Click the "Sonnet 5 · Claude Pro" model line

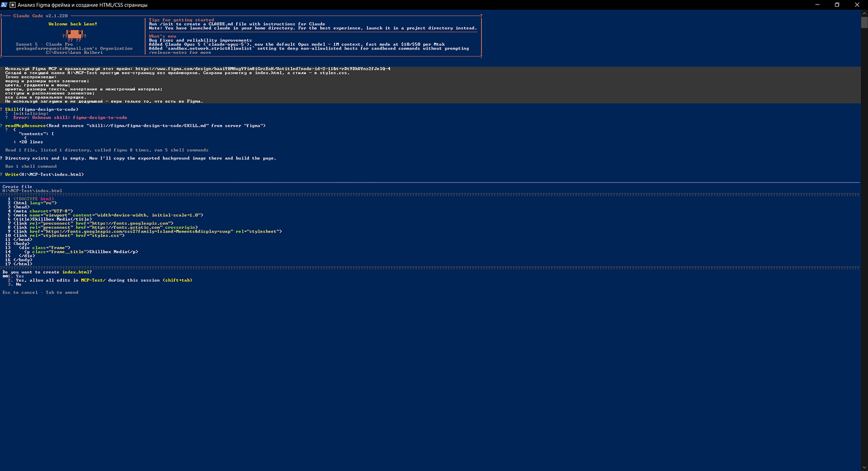(44, 45)
